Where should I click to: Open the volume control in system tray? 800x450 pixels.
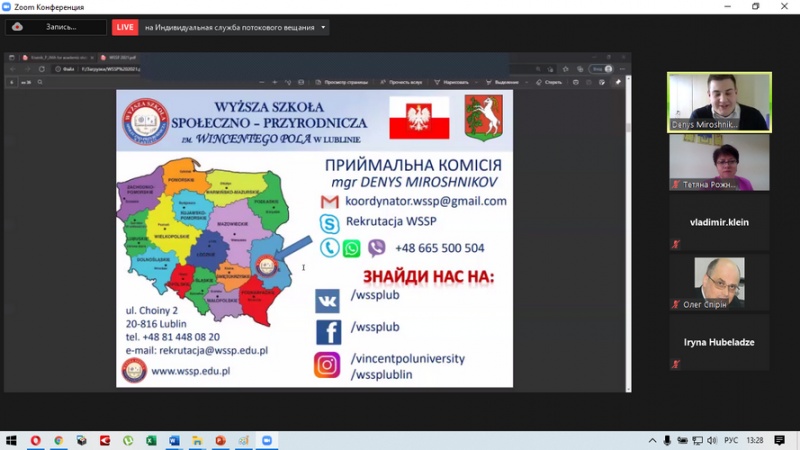pos(711,440)
